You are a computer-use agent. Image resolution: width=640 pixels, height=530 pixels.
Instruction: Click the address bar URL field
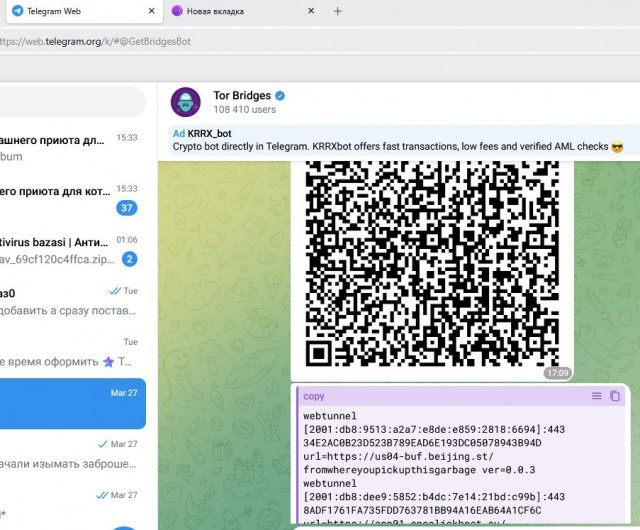click(318, 41)
